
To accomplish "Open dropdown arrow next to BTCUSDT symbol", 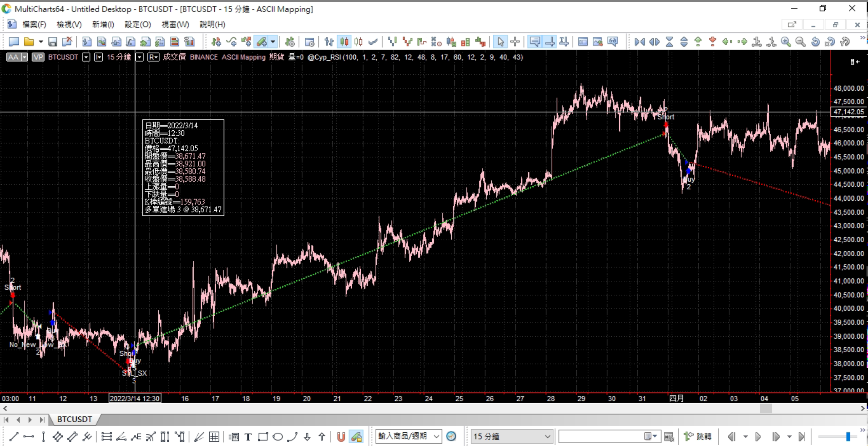I will coord(86,57).
